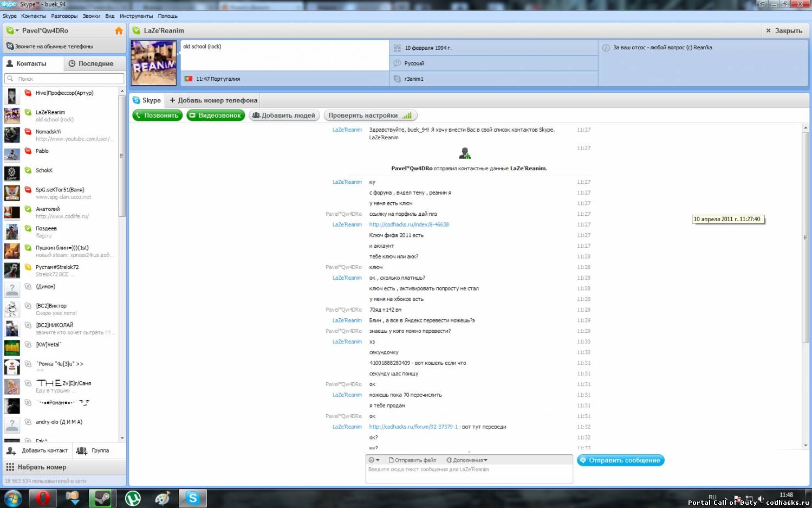Click the offline status icon beside (Димон)
Image resolution: width=812 pixels, height=508 pixels.
[x=28, y=287]
